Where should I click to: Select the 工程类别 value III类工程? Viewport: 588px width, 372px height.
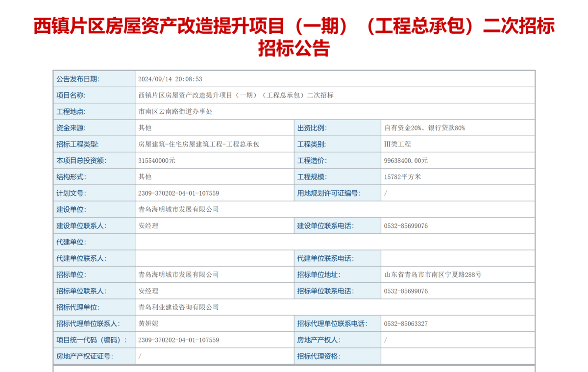tap(397, 144)
